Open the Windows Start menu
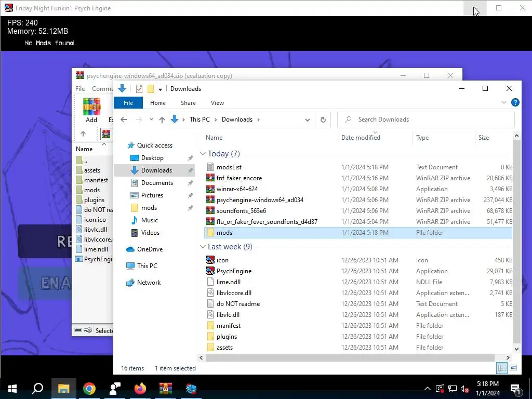The height and width of the screenshot is (399, 532). [12, 389]
